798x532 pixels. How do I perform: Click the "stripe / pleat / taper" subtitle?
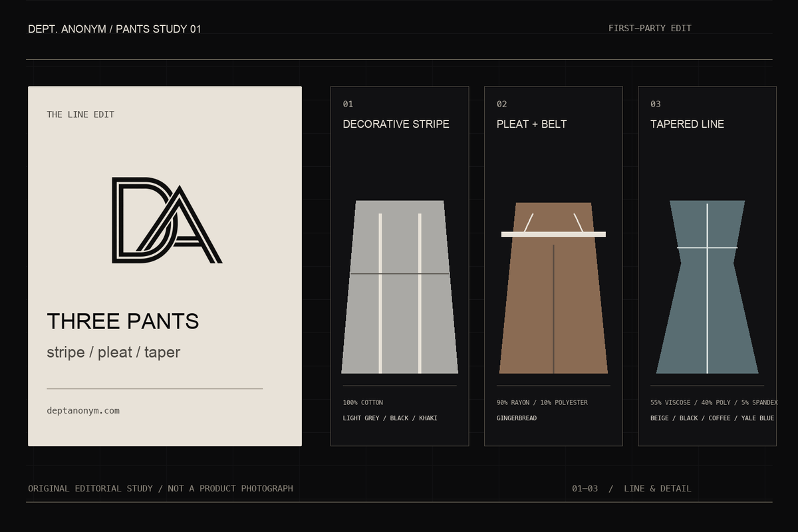pos(114,352)
